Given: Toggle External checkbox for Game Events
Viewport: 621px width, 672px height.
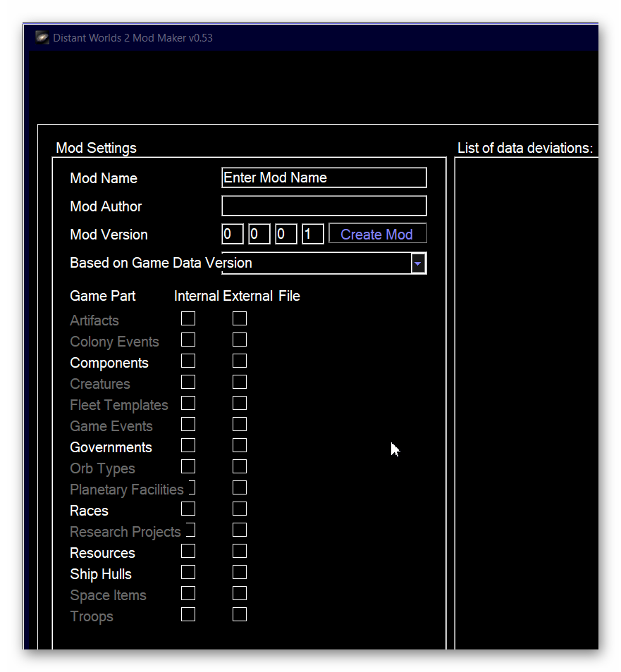Looking at the screenshot, I should [240, 424].
